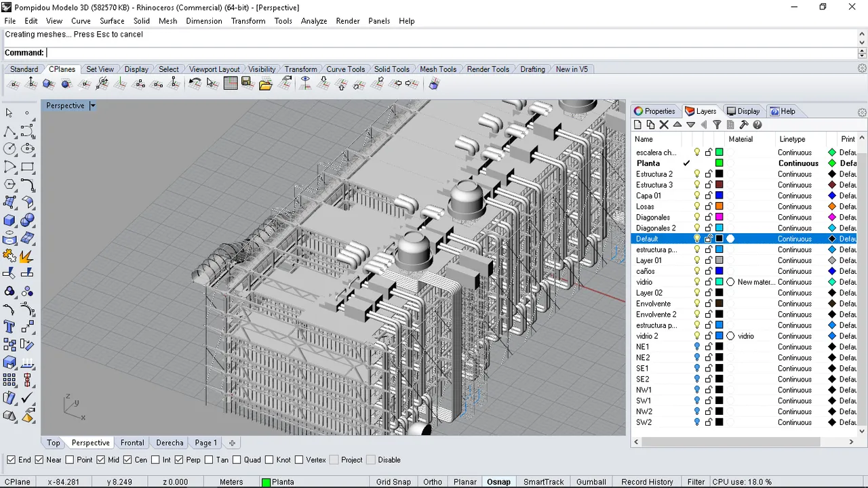Select the check mark tool in left toolbar
868x488 pixels.
[x=27, y=399]
